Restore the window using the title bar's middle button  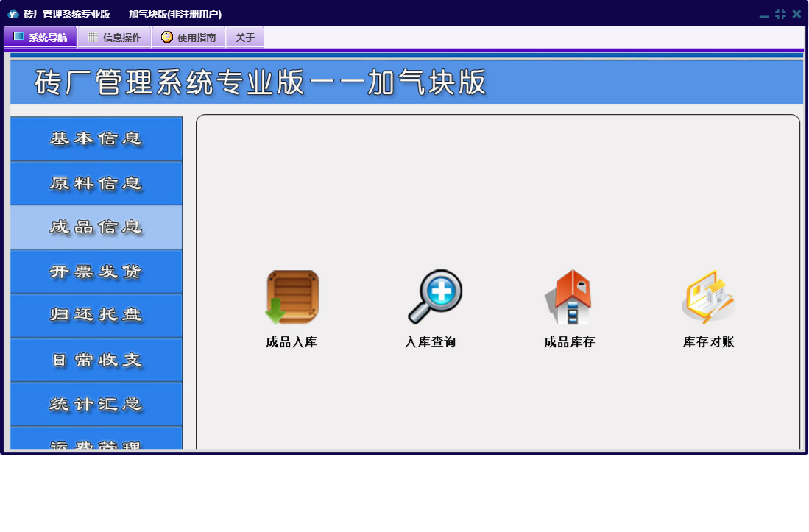click(x=780, y=14)
